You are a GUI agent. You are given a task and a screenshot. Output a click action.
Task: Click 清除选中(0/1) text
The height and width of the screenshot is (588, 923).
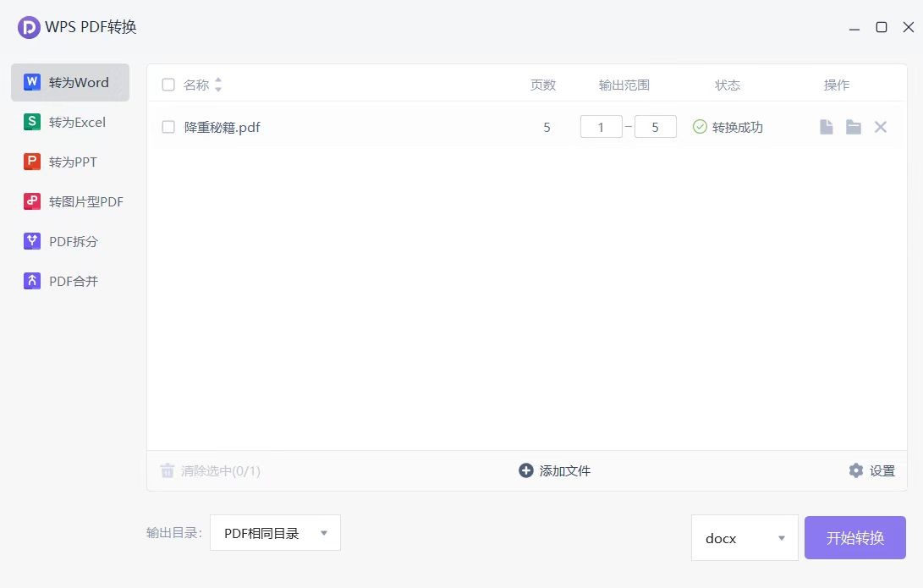click(x=220, y=471)
